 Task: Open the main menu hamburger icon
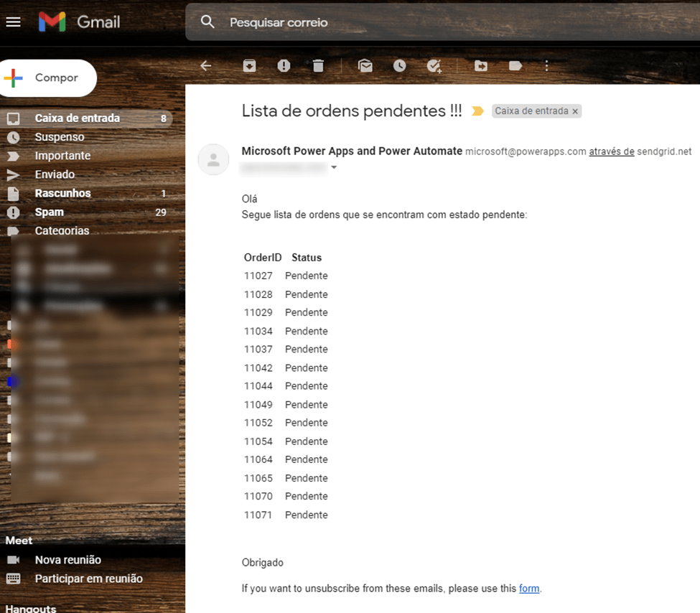coord(14,22)
